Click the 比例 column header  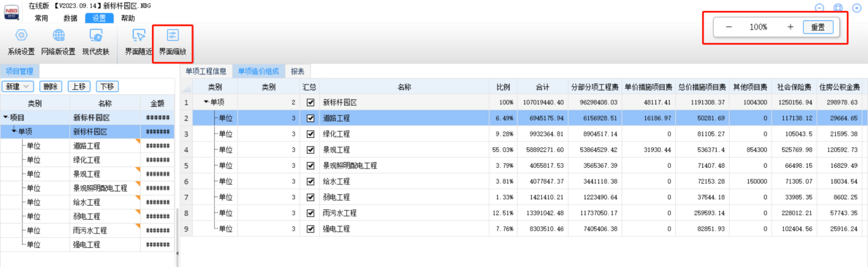point(503,87)
